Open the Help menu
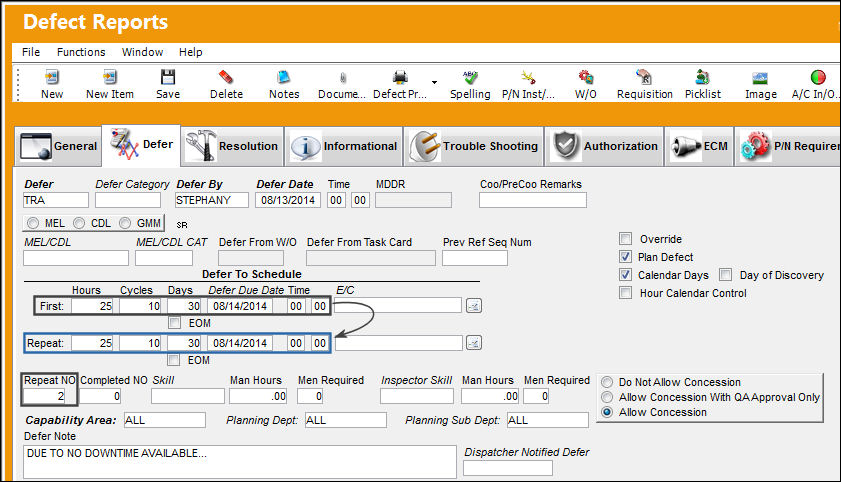Screen dimensions: 841x482 pos(190,52)
